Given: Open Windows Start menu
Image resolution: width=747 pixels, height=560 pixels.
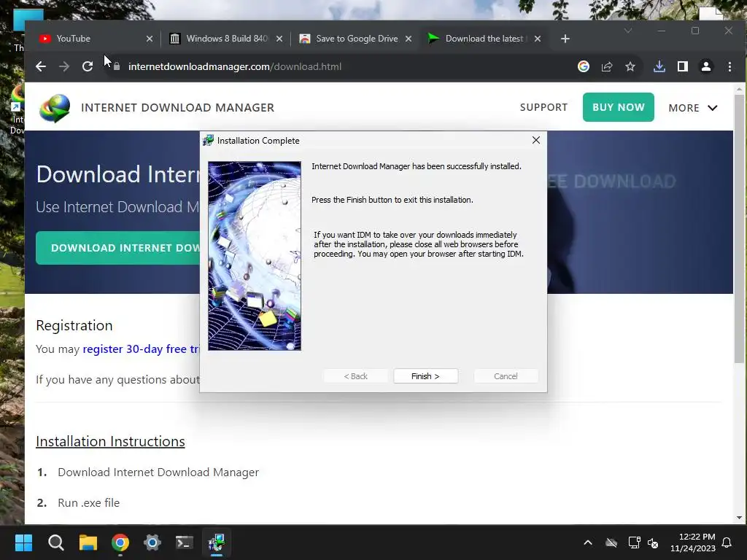Looking at the screenshot, I should 23,542.
